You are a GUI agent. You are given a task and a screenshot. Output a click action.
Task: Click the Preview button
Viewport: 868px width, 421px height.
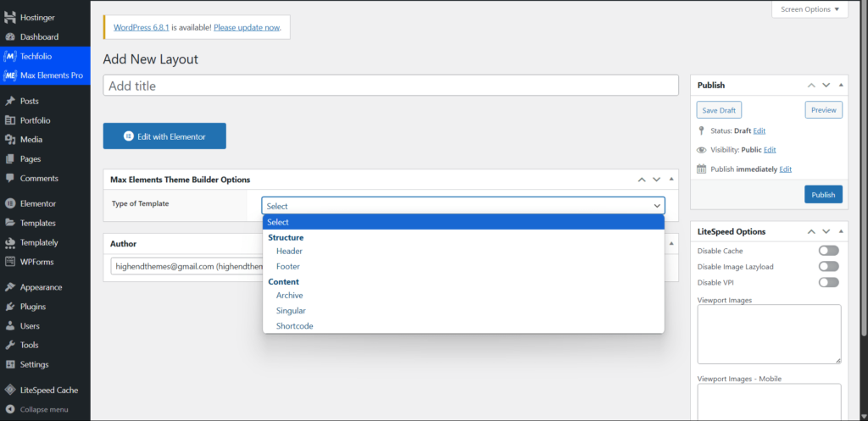[824, 110]
